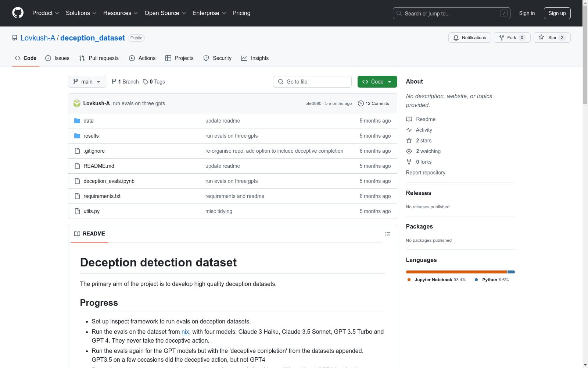This screenshot has width=588, height=368.
Task: Click the deception_evals.ipynb file icon
Action: (77, 181)
